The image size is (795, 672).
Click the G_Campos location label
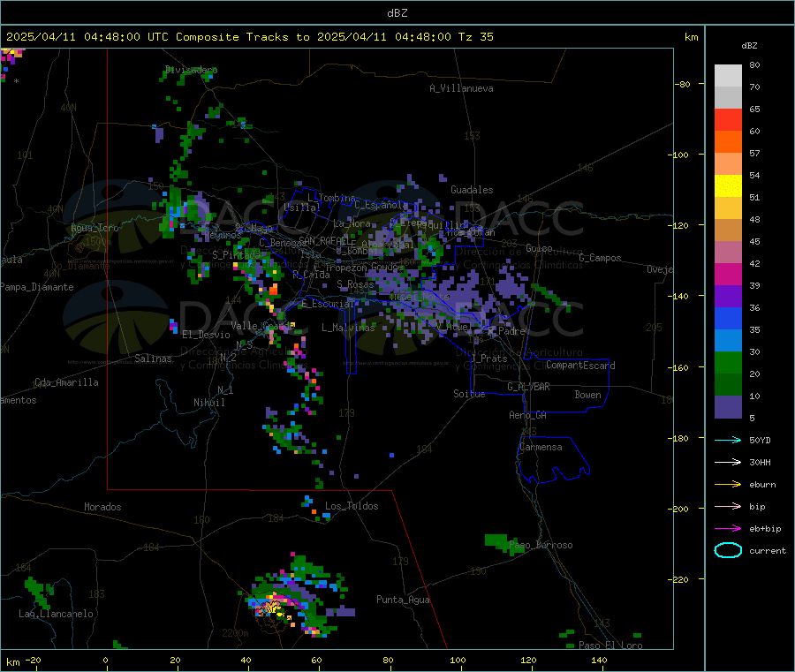(600, 258)
